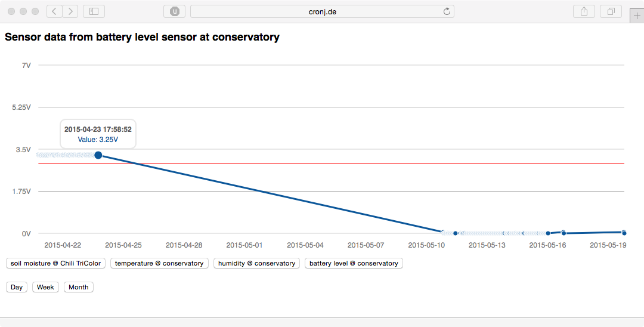
Task: Switch to temperature @ conservatory sensor
Action: pyautogui.click(x=159, y=263)
